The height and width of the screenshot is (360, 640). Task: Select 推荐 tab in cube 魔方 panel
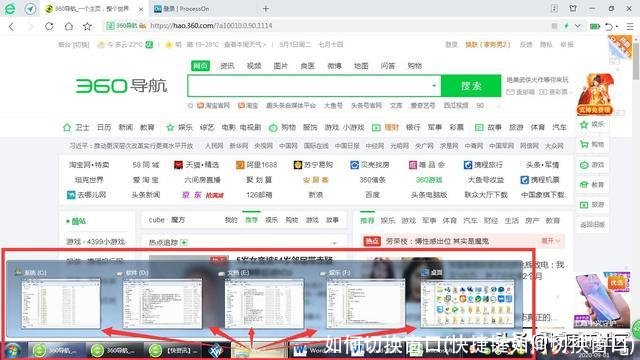[x=251, y=220]
